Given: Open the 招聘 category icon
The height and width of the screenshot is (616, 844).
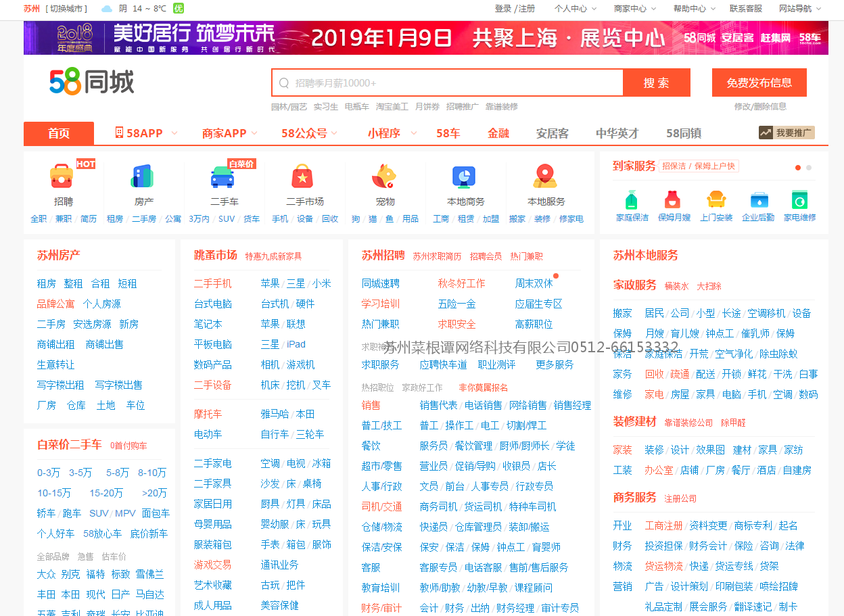Looking at the screenshot, I should click(x=62, y=176).
